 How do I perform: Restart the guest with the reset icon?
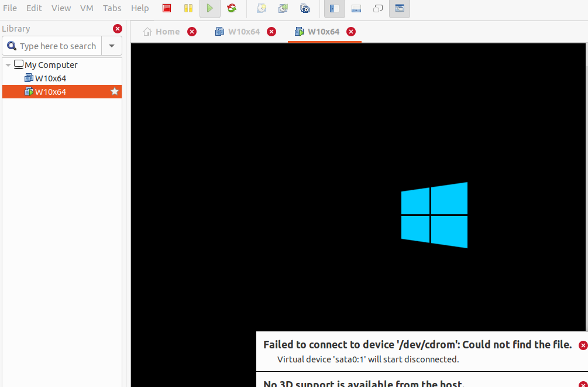(232, 8)
